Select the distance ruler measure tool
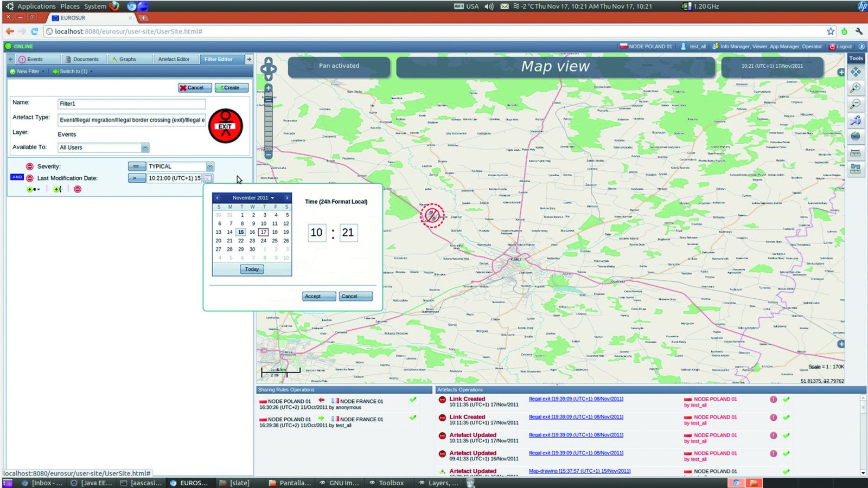 point(856,153)
